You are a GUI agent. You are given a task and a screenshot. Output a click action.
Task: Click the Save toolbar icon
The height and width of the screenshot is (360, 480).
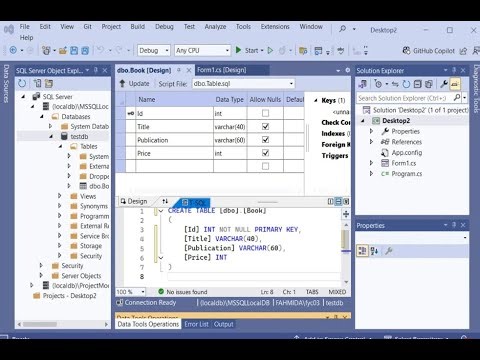tap(74, 51)
